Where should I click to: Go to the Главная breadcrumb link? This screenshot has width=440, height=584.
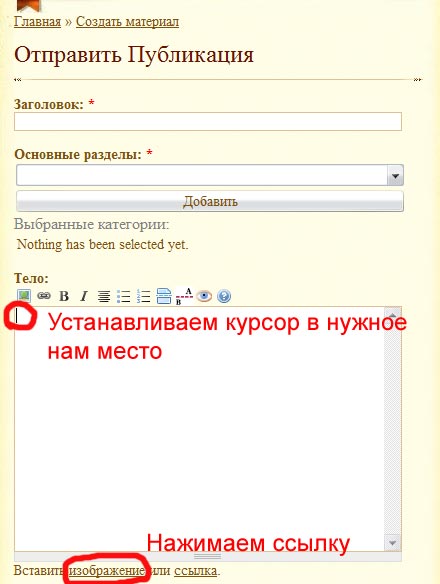point(37,22)
